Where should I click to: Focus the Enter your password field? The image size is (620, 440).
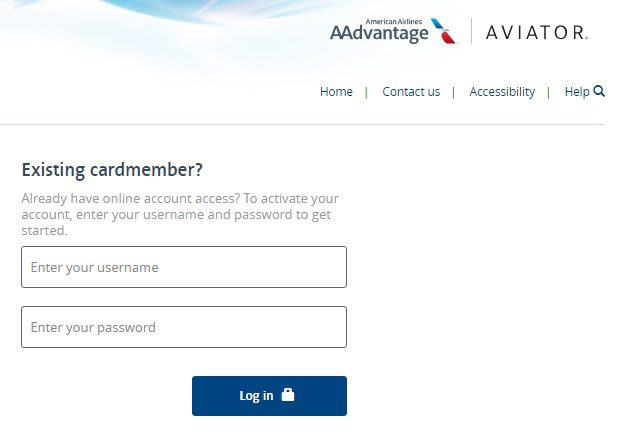coord(184,327)
